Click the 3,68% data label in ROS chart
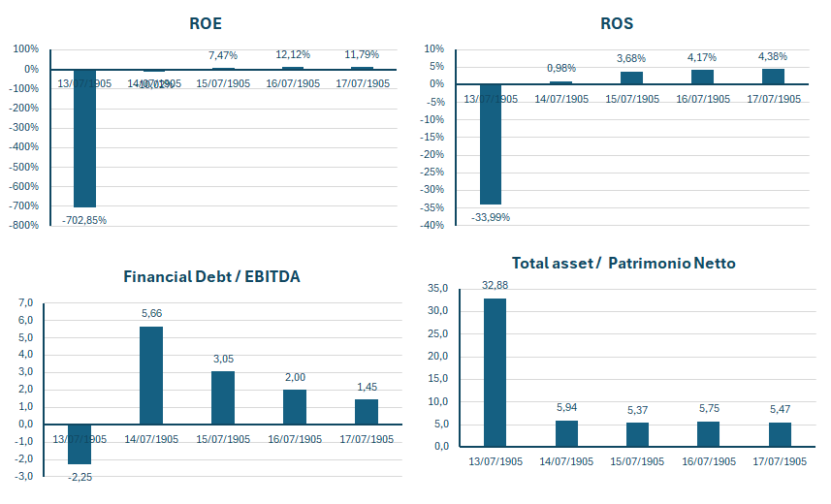This screenshot has height=504, width=831. (631, 58)
